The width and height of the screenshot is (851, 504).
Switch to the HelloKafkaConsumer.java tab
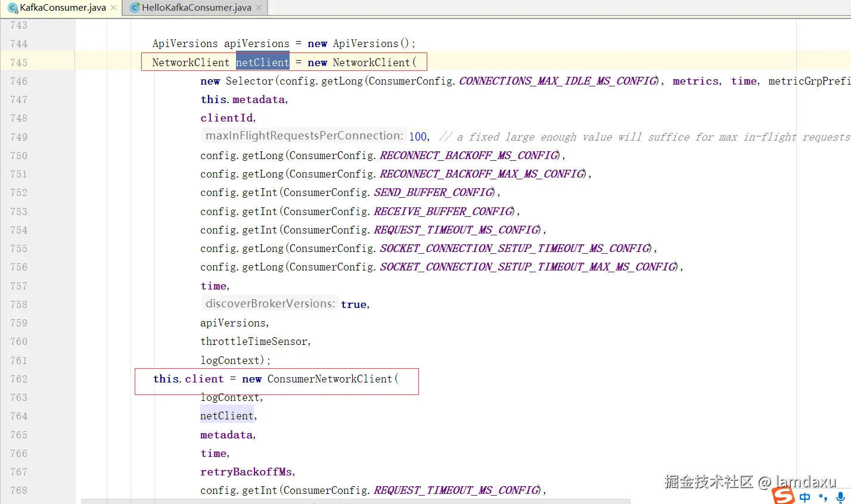pyautogui.click(x=196, y=8)
